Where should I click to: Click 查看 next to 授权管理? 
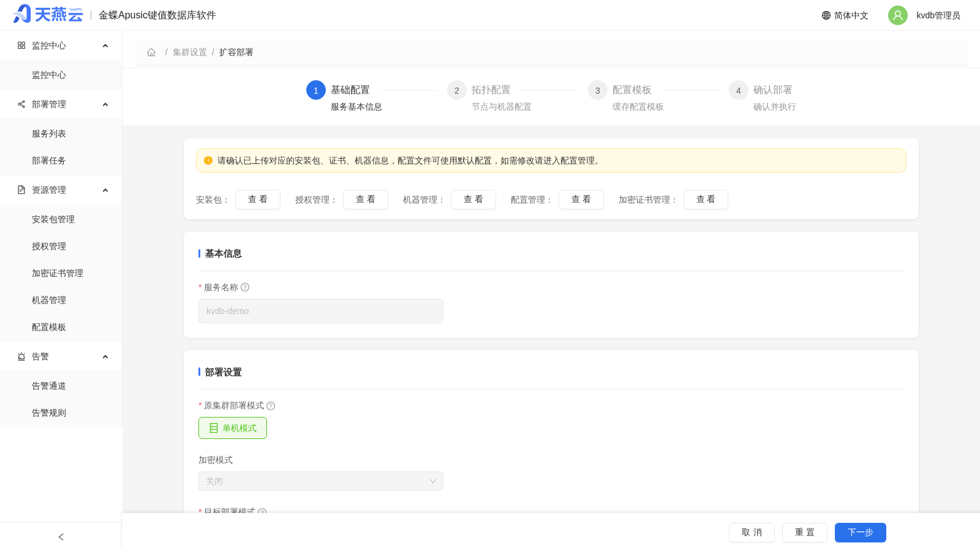click(366, 200)
